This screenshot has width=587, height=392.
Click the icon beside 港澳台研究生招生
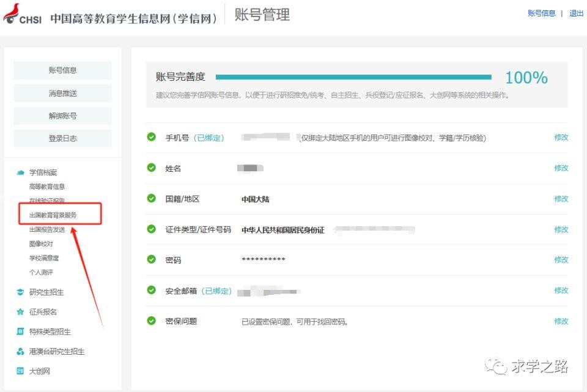click(20, 352)
